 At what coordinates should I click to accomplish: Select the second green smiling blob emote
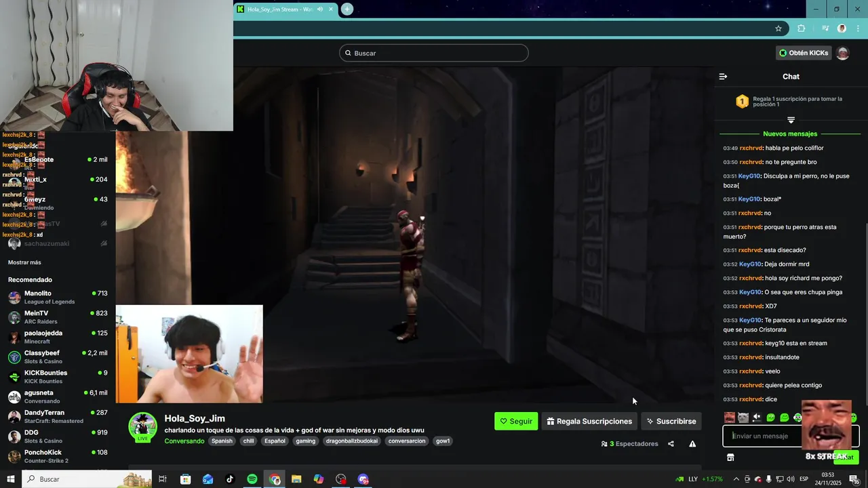tap(785, 418)
